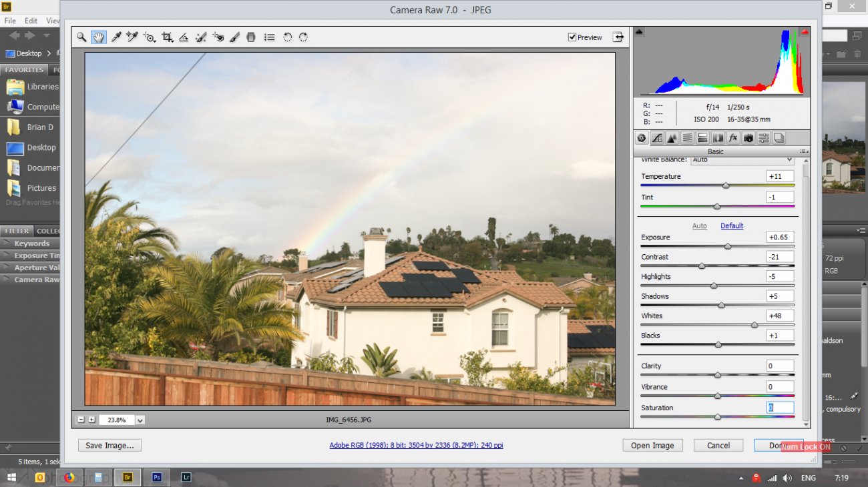868x487 pixels.
Task: Toggle full screen mode icon
Action: 618,37
